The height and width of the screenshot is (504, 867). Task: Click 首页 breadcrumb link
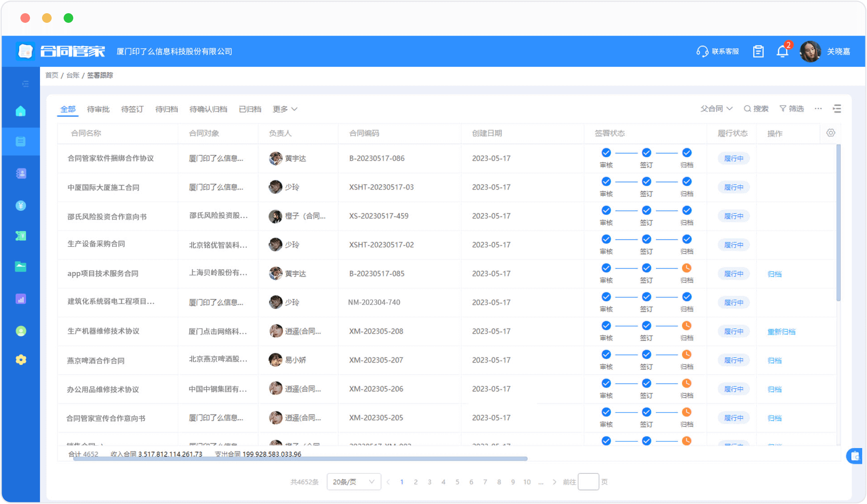52,75
